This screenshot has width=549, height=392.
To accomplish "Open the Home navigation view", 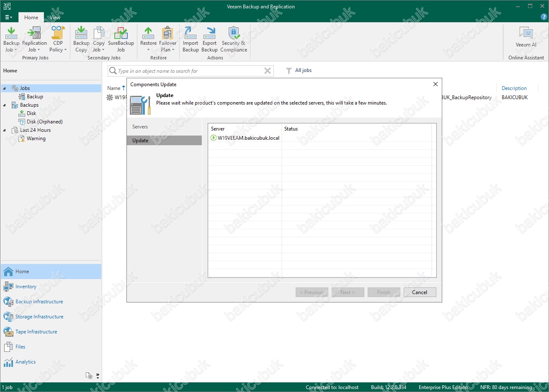I will (51, 272).
